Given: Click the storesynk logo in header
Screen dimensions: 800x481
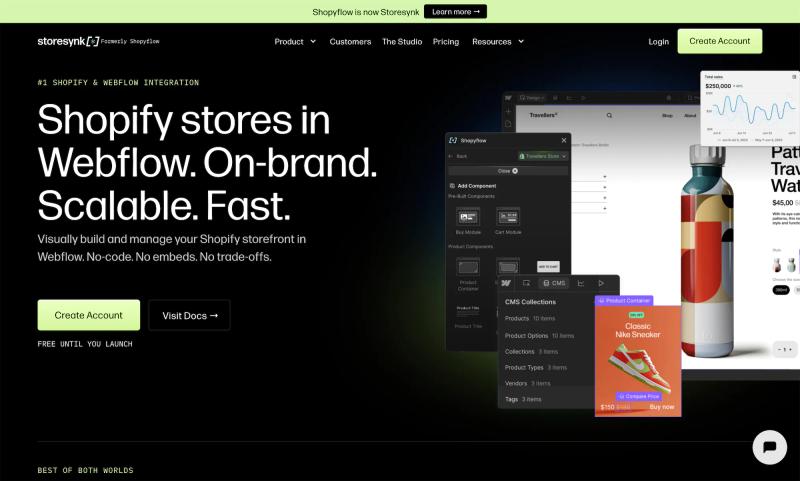Looking at the screenshot, I should point(68,41).
